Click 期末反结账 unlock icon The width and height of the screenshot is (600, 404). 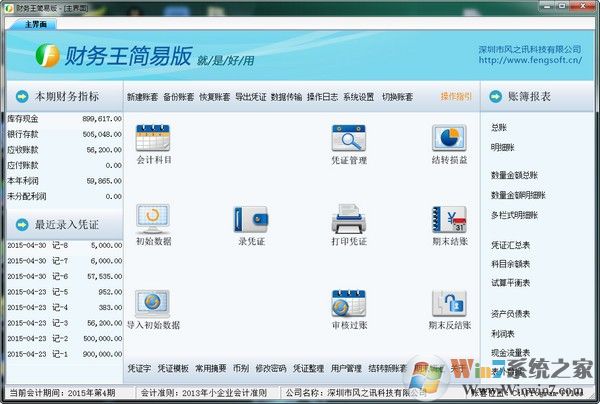point(449,303)
